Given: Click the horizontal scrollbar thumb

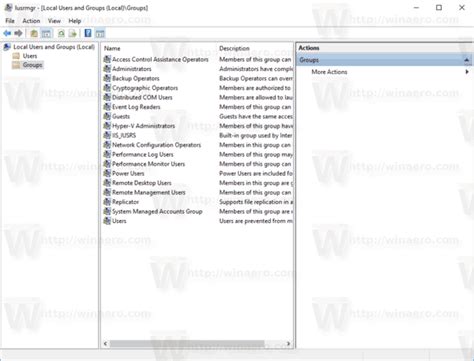Looking at the screenshot, I should [187, 344].
